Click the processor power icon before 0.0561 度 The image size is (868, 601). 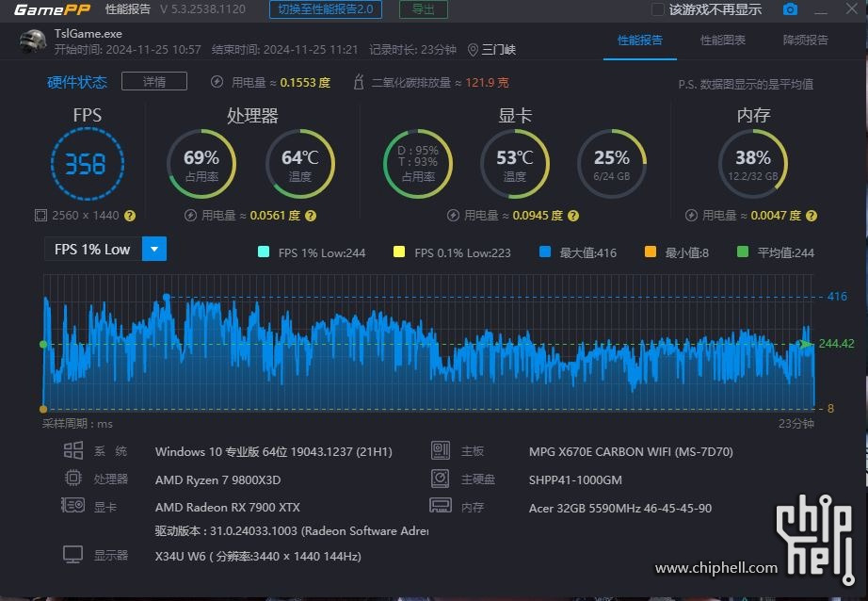click(190, 216)
